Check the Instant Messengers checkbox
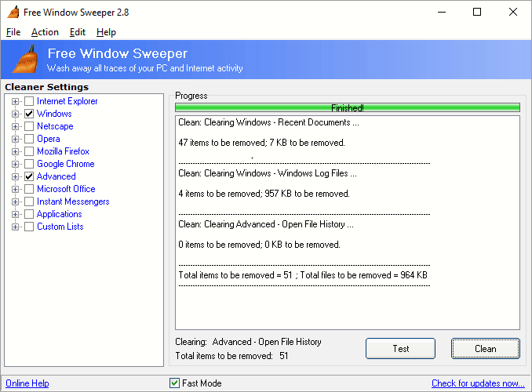The width and height of the screenshot is (532, 392). coord(29,201)
